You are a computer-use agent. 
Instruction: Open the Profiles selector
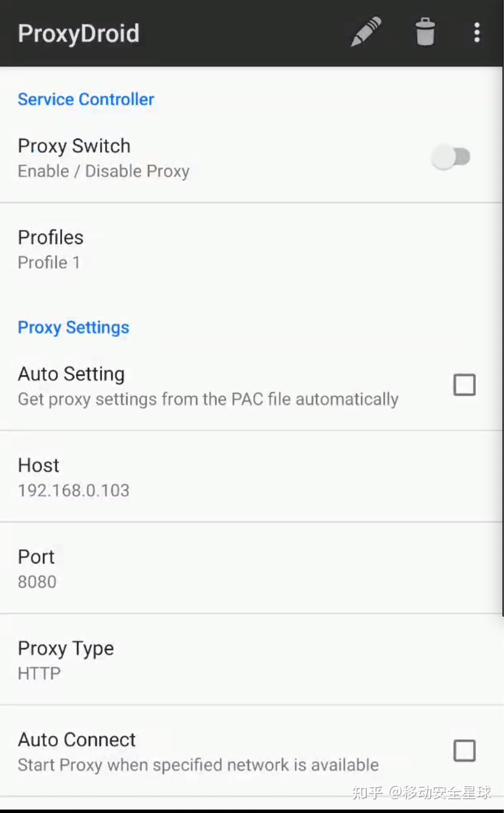251,249
